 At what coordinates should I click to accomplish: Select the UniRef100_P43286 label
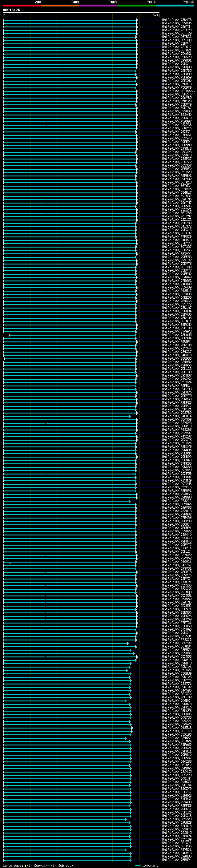pos(177,430)
